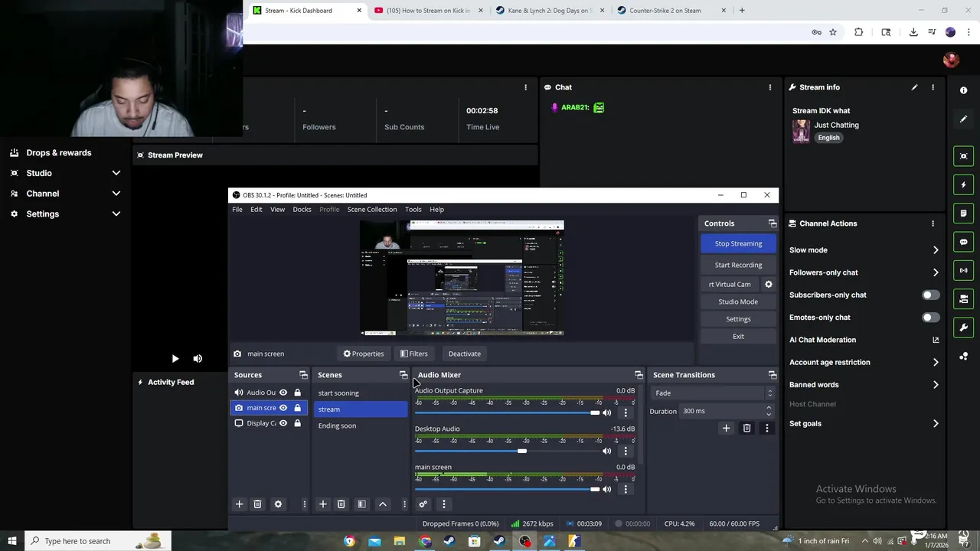This screenshot has height=551, width=980.
Task: Click Start Recording button
Action: point(738,265)
